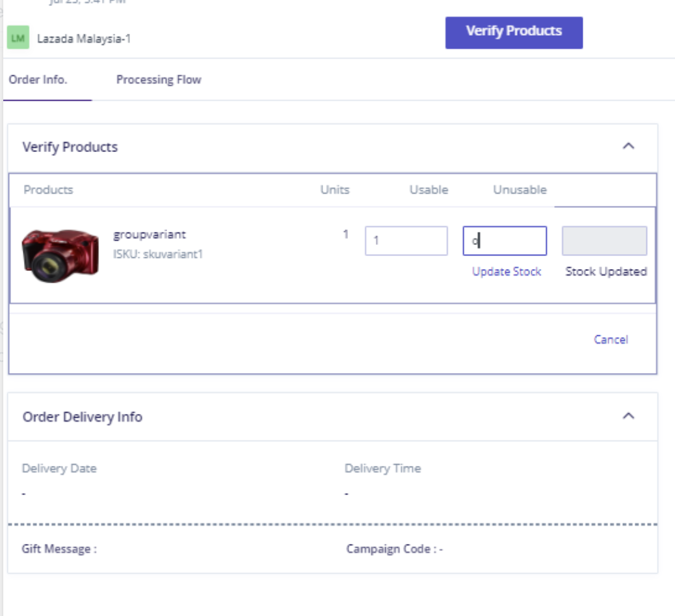675x616 pixels.
Task: Select the ISKU: skuvariant1 text
Action: point(158,254)
